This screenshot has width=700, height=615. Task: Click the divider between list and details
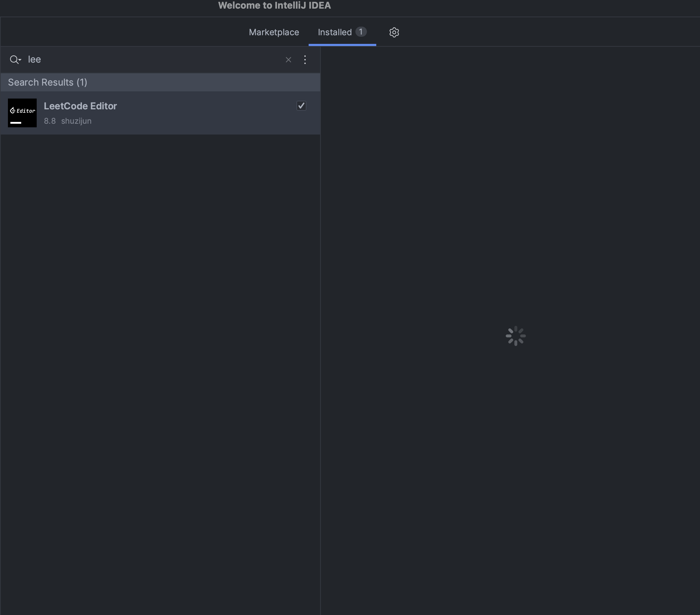pyautogui.click(x=321, y=324)
